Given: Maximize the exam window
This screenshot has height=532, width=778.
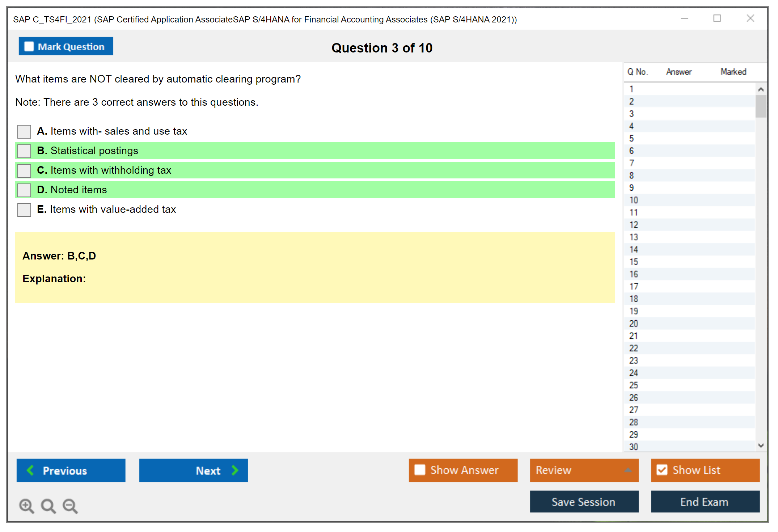Looking at the screenshot, I should tap(717, 18).
